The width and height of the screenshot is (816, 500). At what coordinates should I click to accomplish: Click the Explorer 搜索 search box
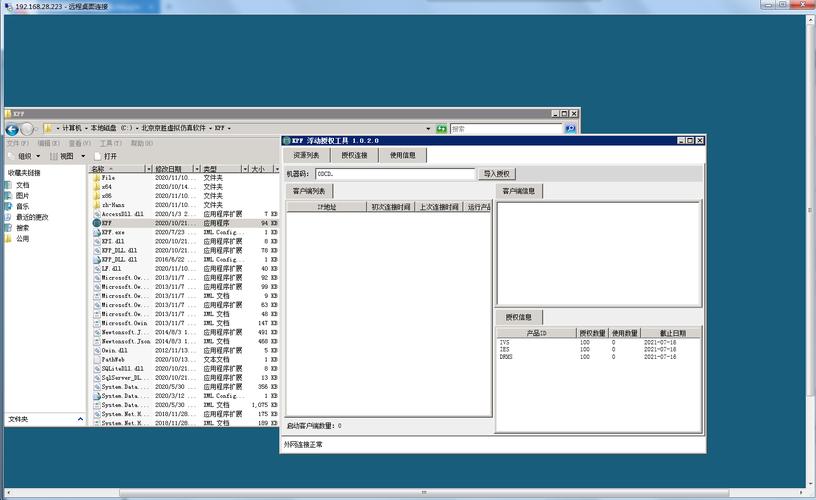506,129
